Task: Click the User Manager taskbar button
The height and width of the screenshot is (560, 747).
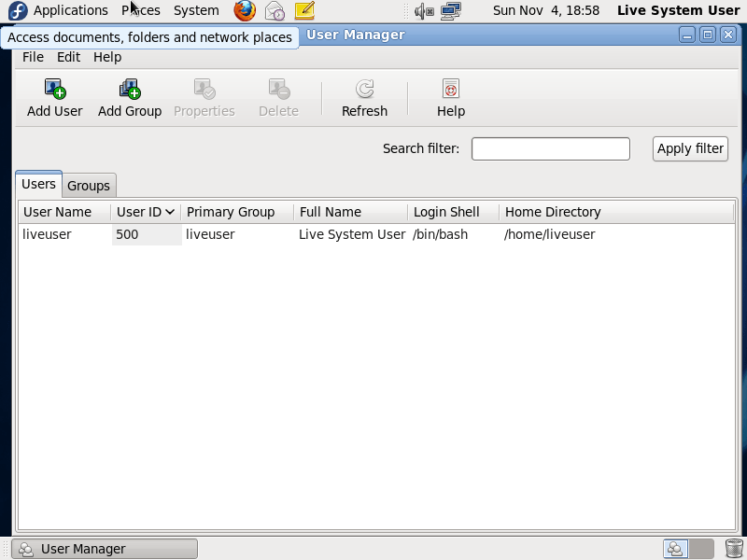Action: (x=105, y=549)
